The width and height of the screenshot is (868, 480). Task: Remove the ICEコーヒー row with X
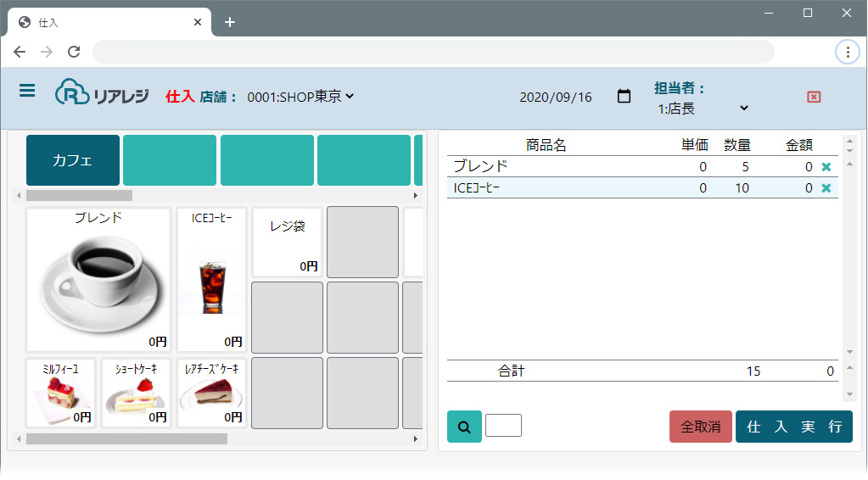[826, 188]
